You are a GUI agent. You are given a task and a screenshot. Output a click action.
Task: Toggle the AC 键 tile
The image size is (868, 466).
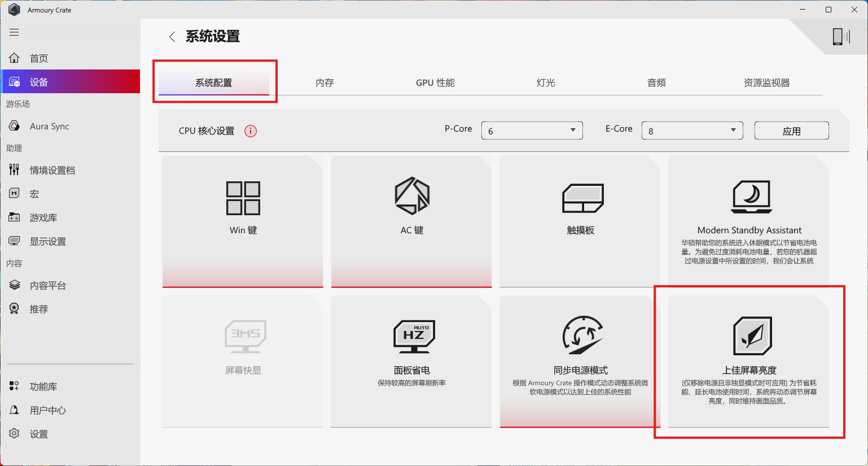pyautogui.click(x=411, y=221)
